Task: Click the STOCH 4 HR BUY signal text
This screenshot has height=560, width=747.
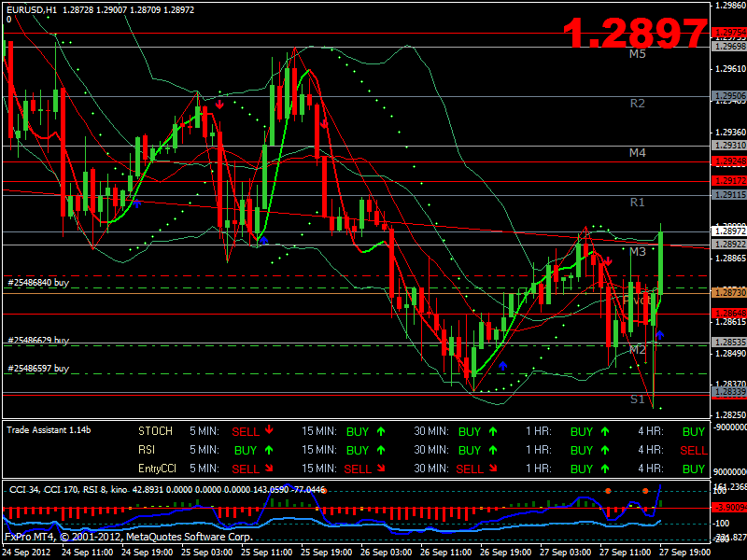Action: click(x=694, y=432)
